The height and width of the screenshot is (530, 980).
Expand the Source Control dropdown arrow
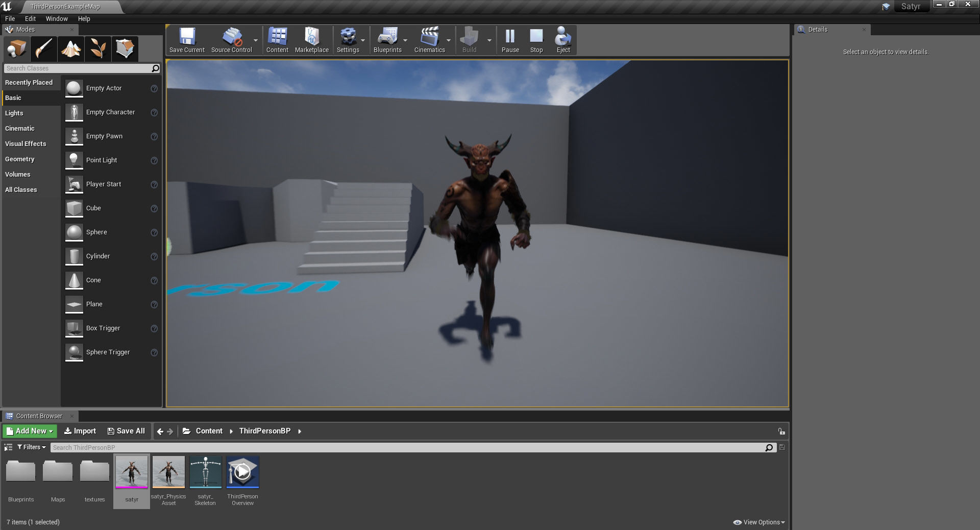pos(256,40)
